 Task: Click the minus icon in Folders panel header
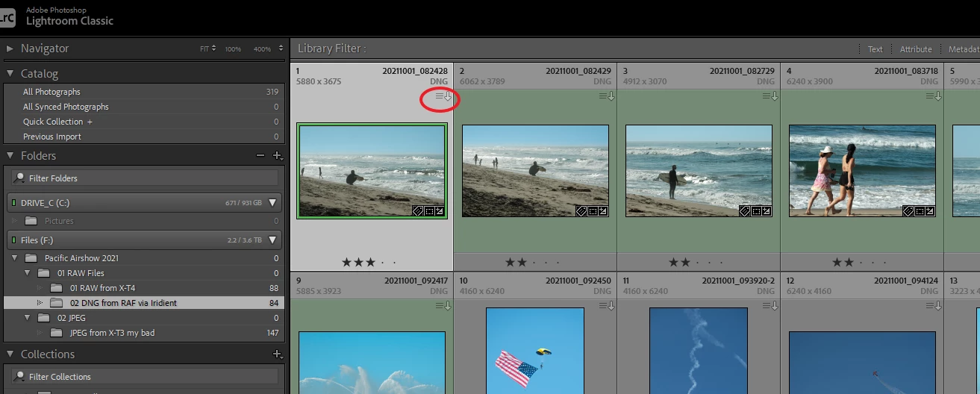(x=260, y=155)
